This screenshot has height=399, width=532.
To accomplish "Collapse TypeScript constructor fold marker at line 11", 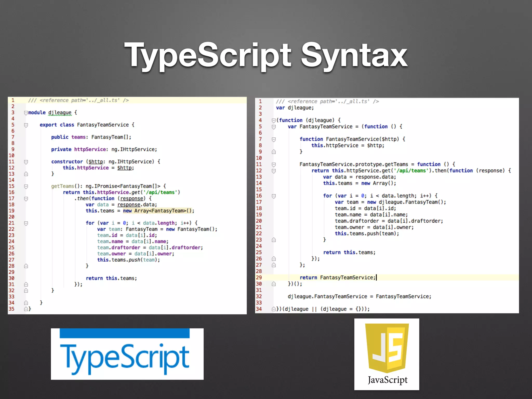I will tap(26, 162).
